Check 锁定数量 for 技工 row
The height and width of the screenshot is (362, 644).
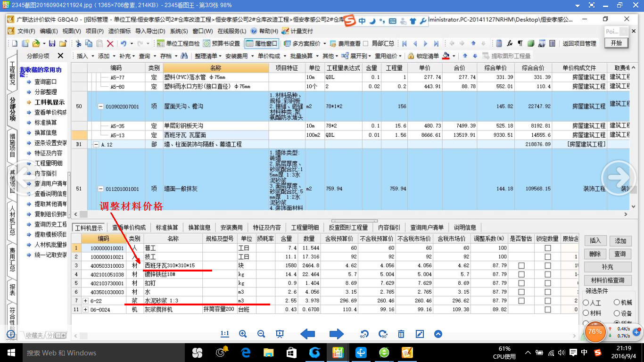pyautogui.click(x=547, y=257)
